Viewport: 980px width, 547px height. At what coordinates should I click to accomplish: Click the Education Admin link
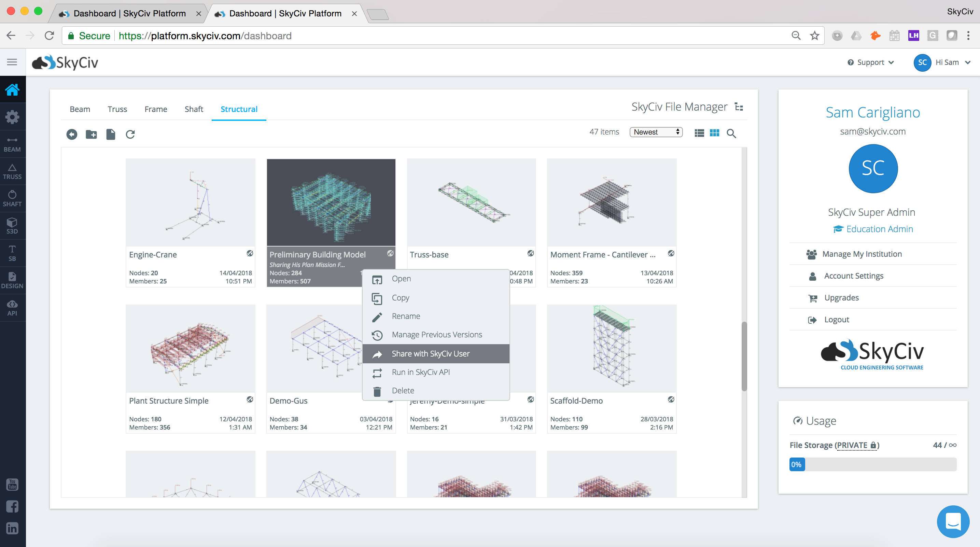pyautogui.click(x=879, y=229)
